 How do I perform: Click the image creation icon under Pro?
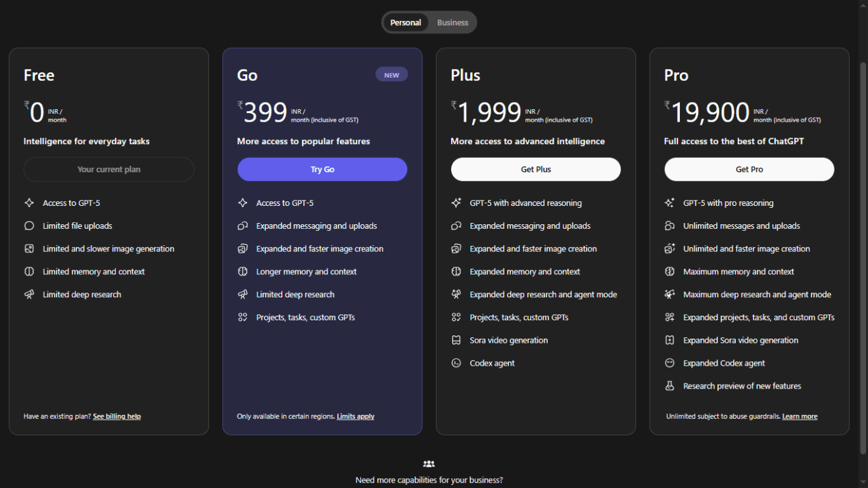click(670, 249)
